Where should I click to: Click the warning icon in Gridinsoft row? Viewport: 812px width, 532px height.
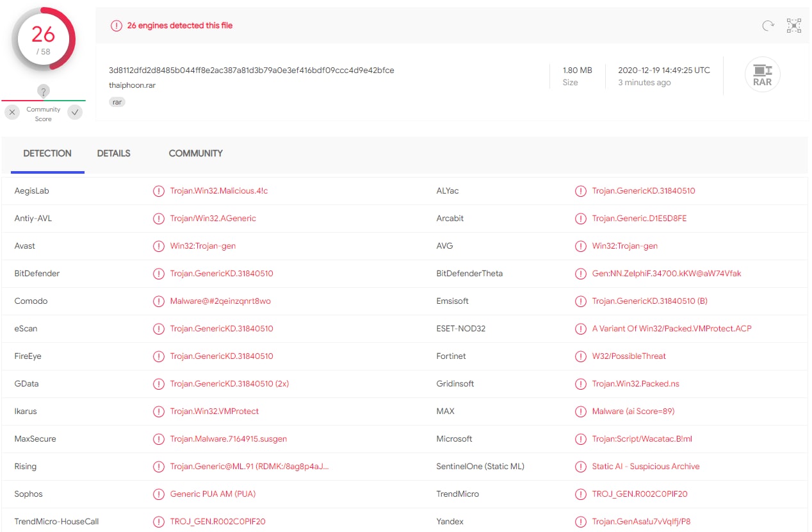click(x=580, y=384)
